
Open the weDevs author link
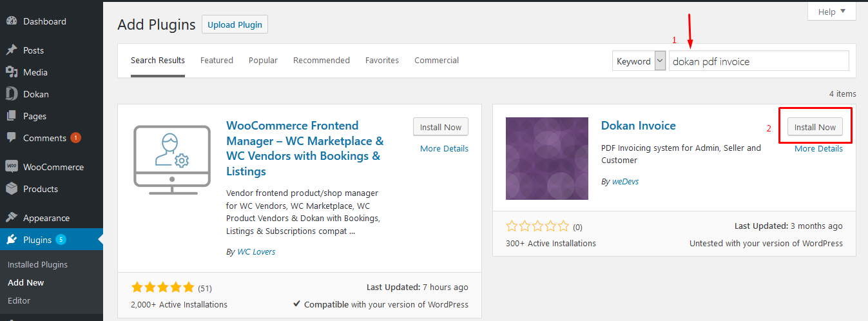coord(624,182)
